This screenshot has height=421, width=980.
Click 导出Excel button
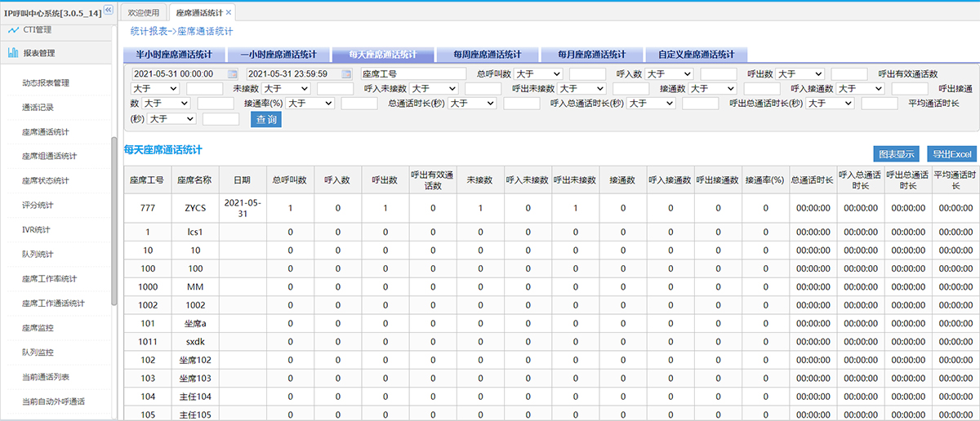point(951,153)
